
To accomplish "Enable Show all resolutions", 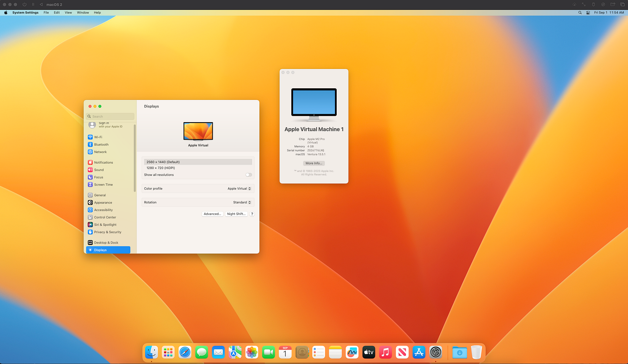I will 248,175.
